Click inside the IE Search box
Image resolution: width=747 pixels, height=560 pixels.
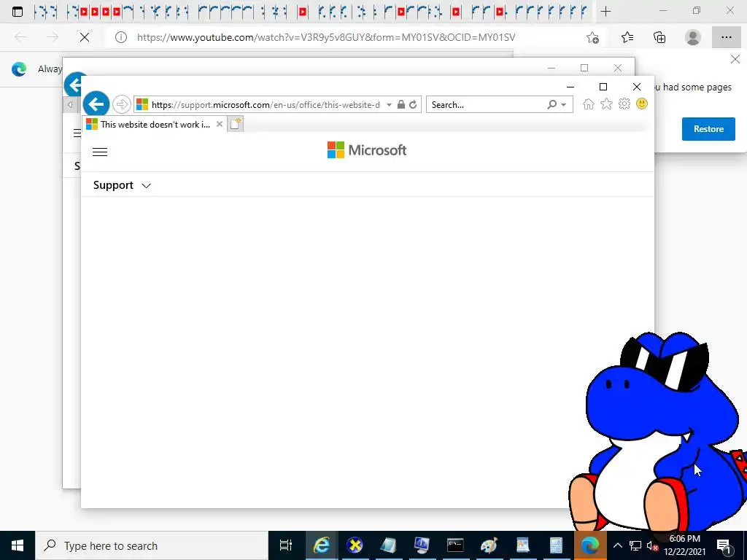tap(486, 105)
